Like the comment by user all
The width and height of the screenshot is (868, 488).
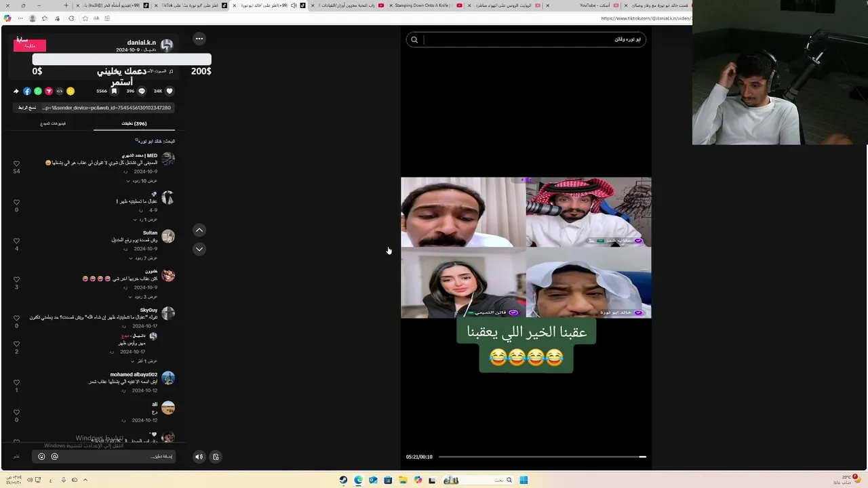pos(17,412)
